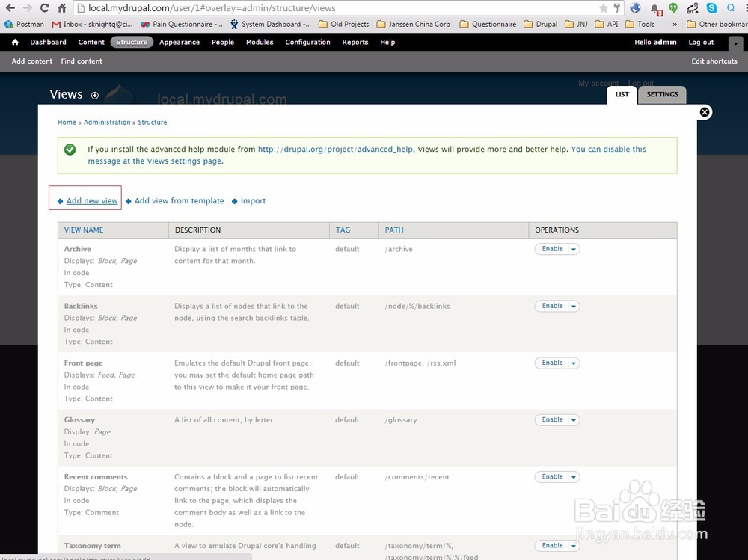Enable the Recent comments view
The height and width of the screenshot is (560, 748).
click(x=552, y=477)
